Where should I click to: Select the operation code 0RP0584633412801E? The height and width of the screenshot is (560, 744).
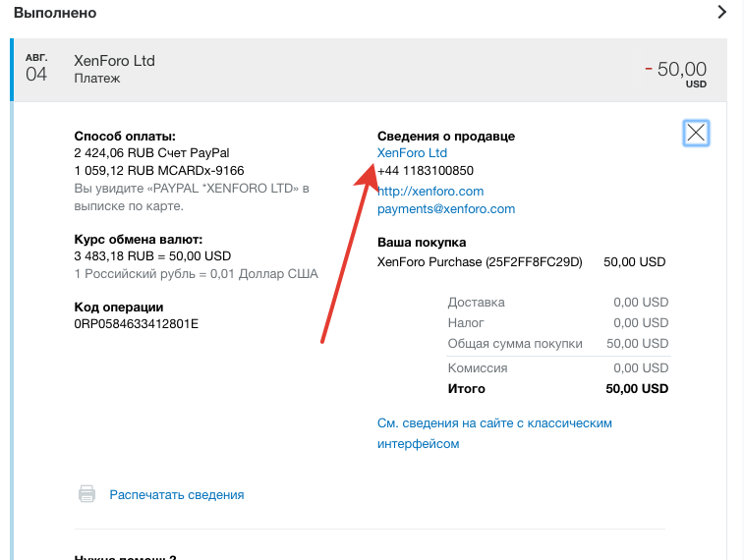(137, 324)
